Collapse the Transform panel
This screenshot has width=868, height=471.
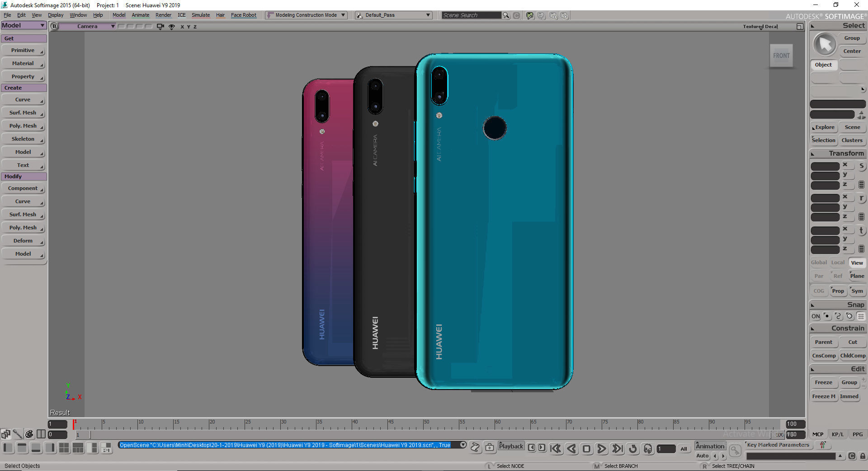point(812,154)
